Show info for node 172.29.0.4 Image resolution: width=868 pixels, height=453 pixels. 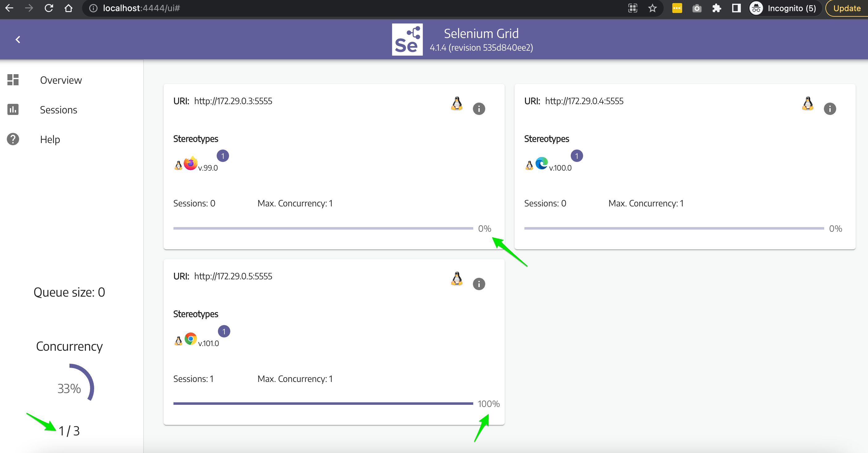(x=830, y=108)
